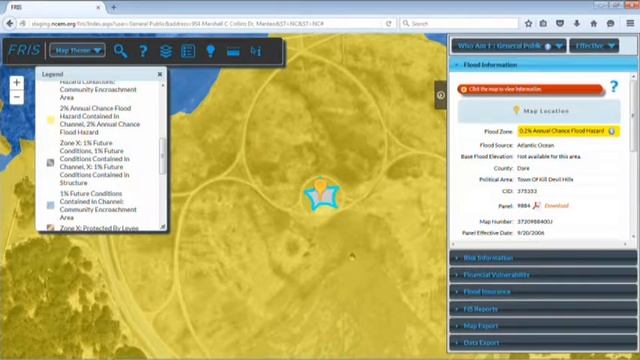Expand the Map Export section
640x360 pixels.
543,326
